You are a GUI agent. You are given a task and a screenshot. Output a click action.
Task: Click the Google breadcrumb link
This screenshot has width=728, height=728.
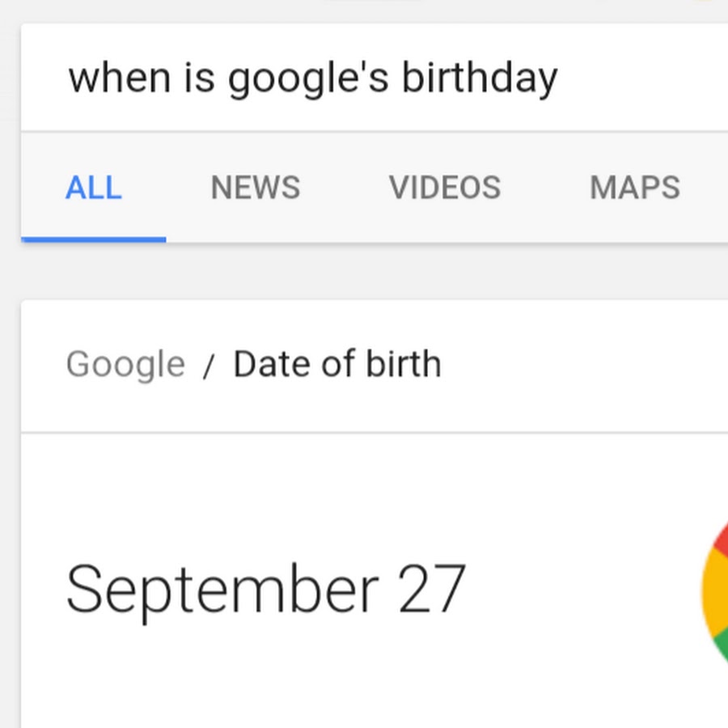[x=125, y=365]
